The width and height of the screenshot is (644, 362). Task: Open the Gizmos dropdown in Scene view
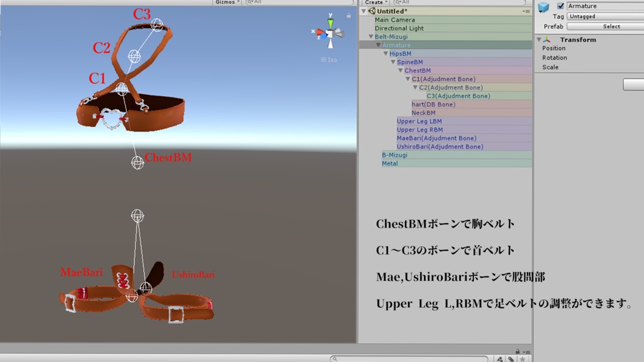click(226, 2)
